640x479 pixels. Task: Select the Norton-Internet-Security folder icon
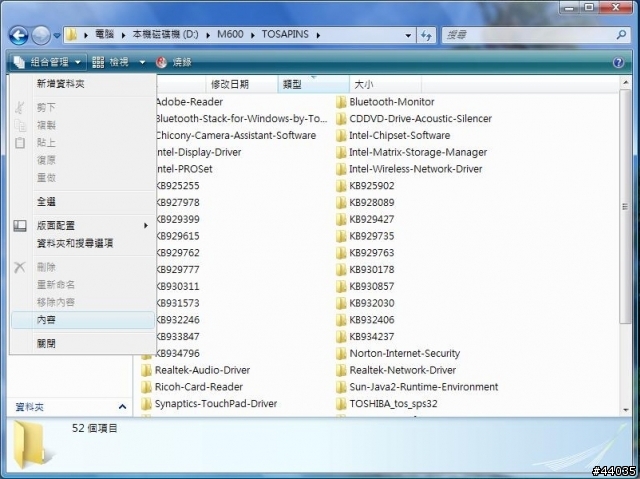[x=341, y=353]
